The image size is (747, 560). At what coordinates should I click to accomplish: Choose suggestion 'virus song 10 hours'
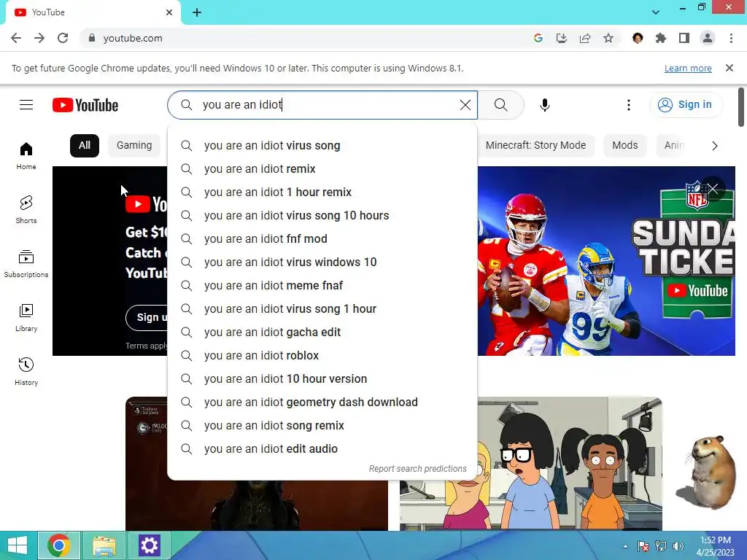(x=322, y=216)
